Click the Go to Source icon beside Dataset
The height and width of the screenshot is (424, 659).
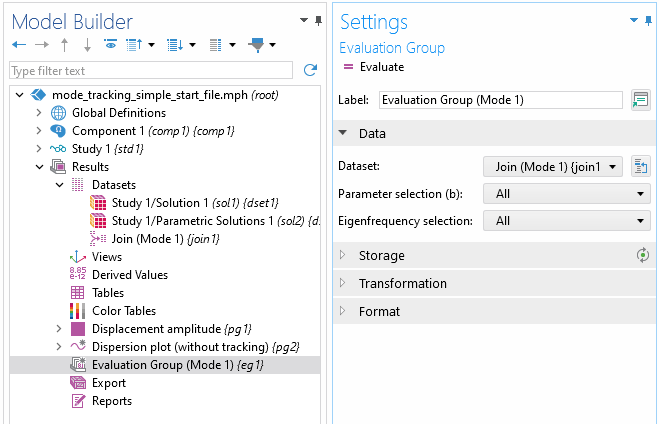point(641,166)
